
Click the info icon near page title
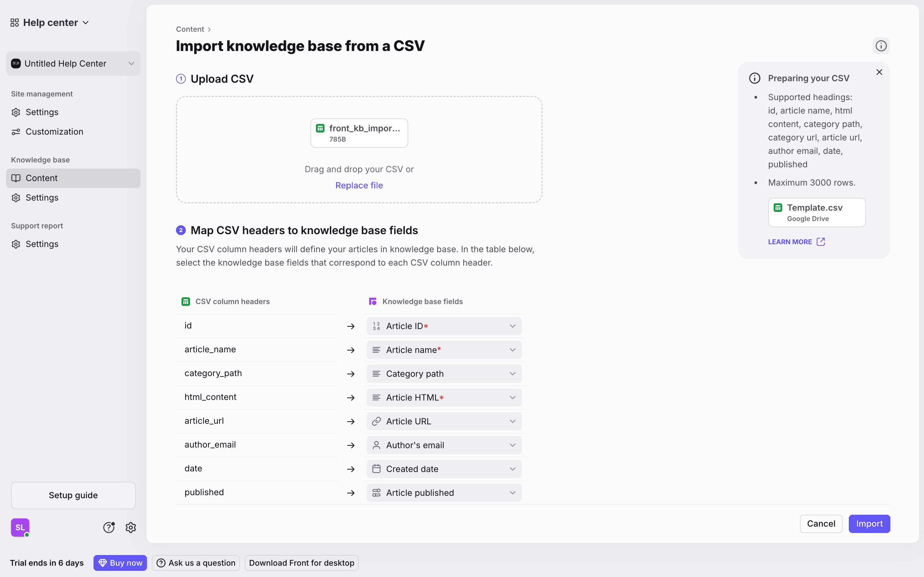[881, 46]
